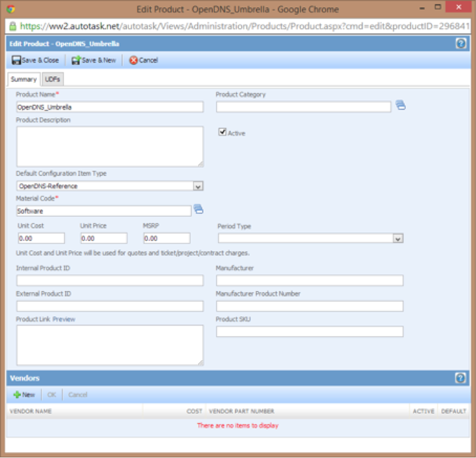Click Save & New button
This screenshot has width=476, height=458.
point(94,60)
